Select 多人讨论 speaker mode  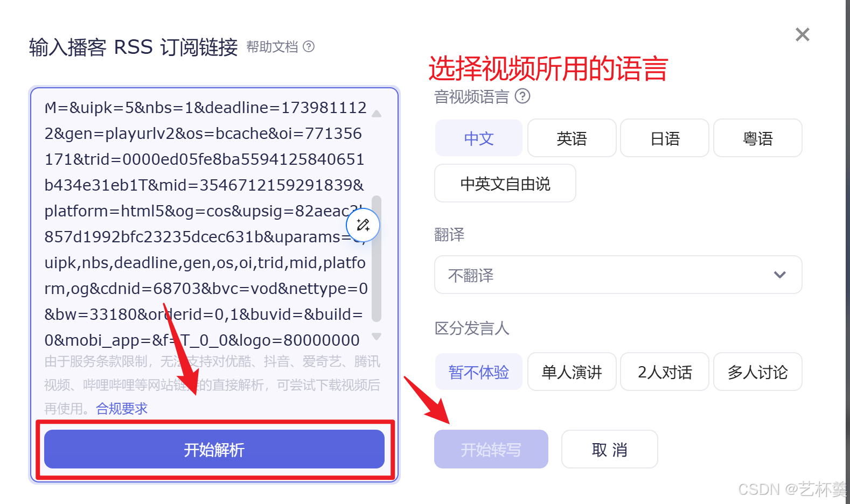(x=758, y=372)
